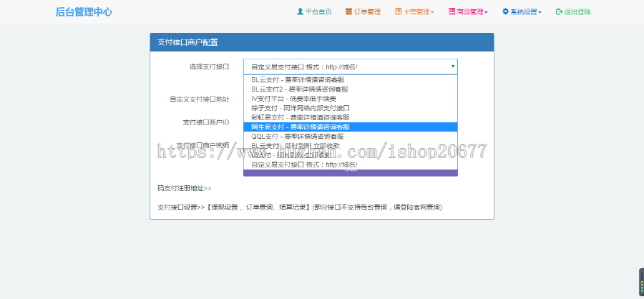Select option BL云支付 - 费率详情请咨询客服
Image resolution: width=644 pixels, height=299 pixels.
pos(351,79)
